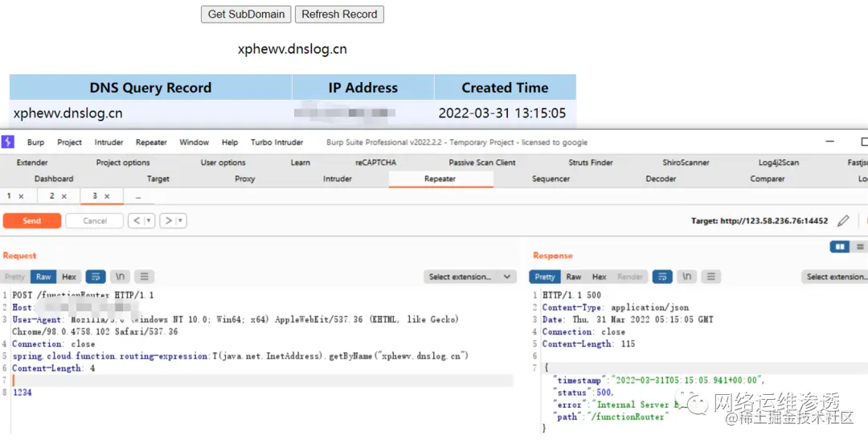Open the Help menu
The height and width of the screenshot is (440, 868).
pos(230,142)
